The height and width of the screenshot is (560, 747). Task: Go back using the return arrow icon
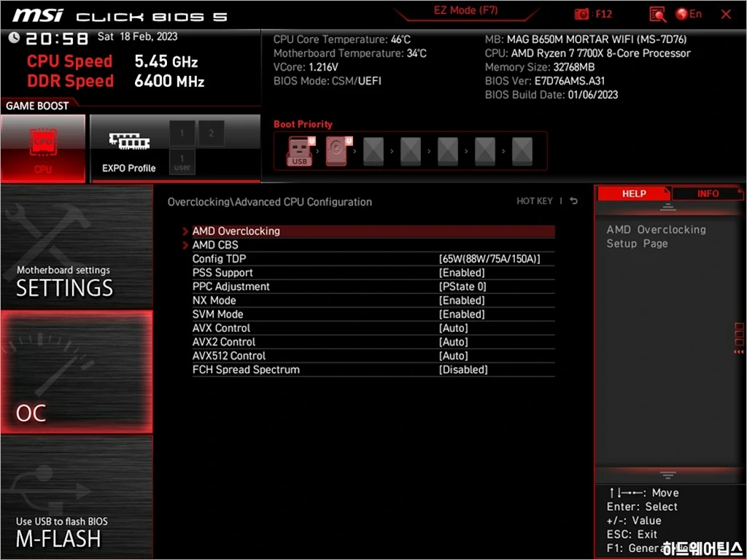(573, 201)
